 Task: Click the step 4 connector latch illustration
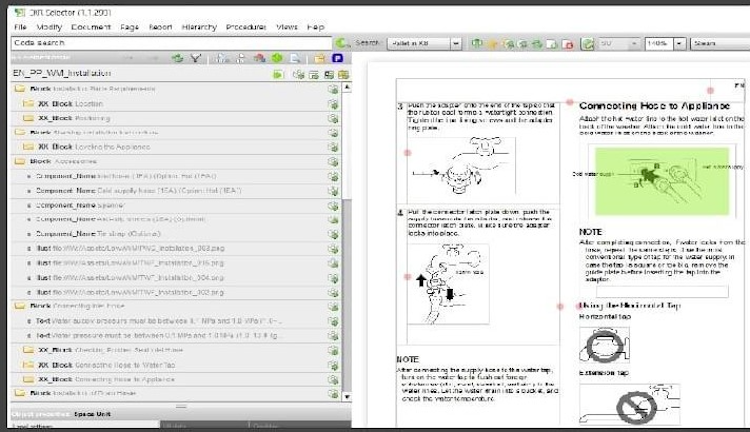coord(448,283)
